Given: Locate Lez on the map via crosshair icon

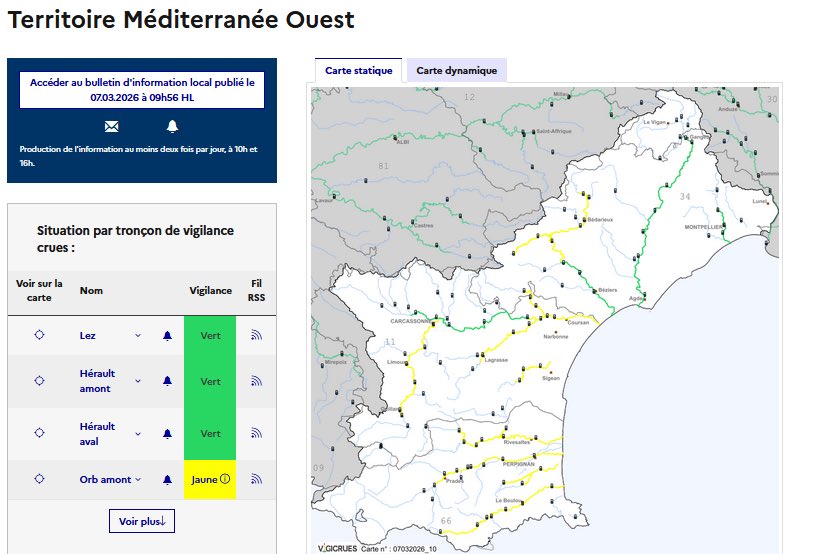Looking at the screenshot, I should click(39, 335).
